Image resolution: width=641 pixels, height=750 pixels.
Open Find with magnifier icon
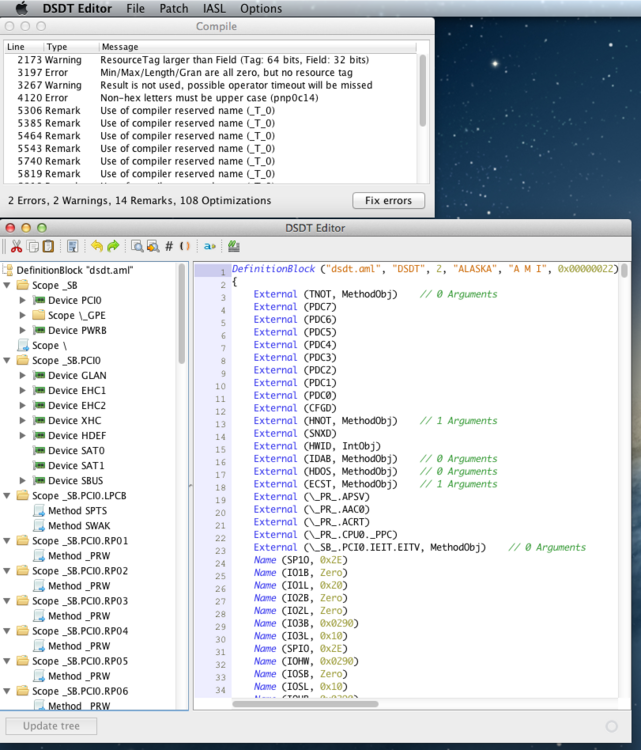tap(137, 246)
